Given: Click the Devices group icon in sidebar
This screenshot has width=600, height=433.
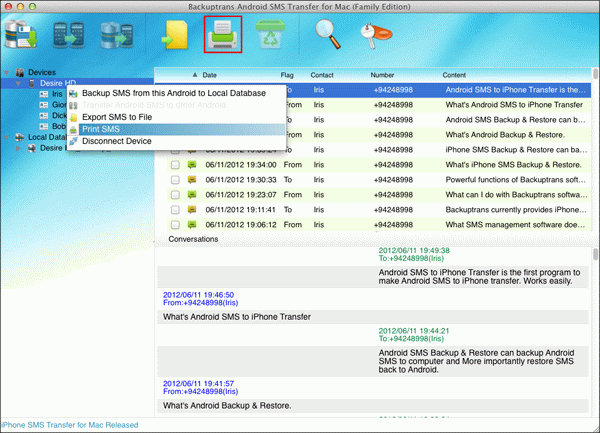Looking at the screenshot, I should point(20,72).
